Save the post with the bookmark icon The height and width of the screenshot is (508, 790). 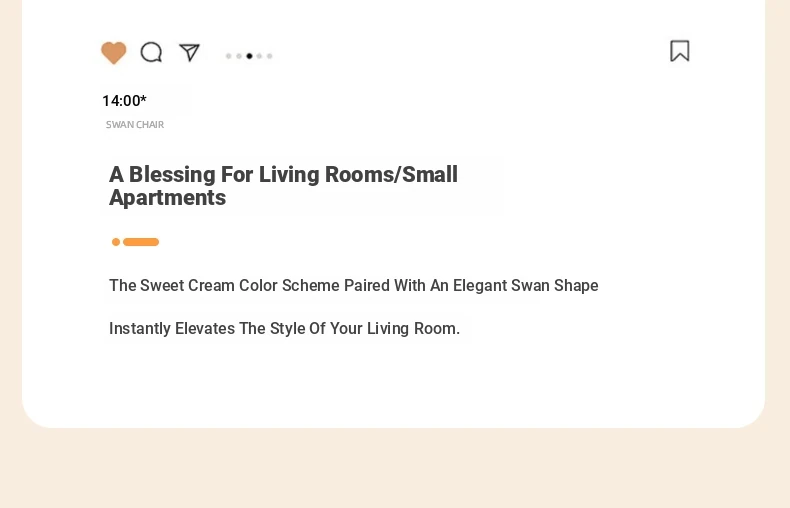(x=680, y=51)
